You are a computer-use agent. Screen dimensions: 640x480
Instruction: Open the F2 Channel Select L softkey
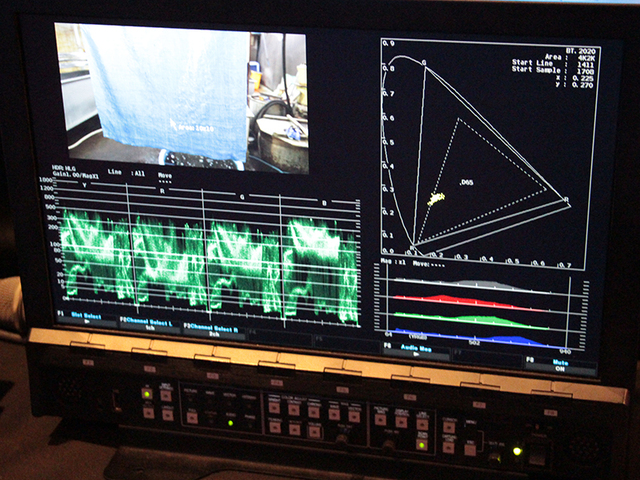coord(150,324)
